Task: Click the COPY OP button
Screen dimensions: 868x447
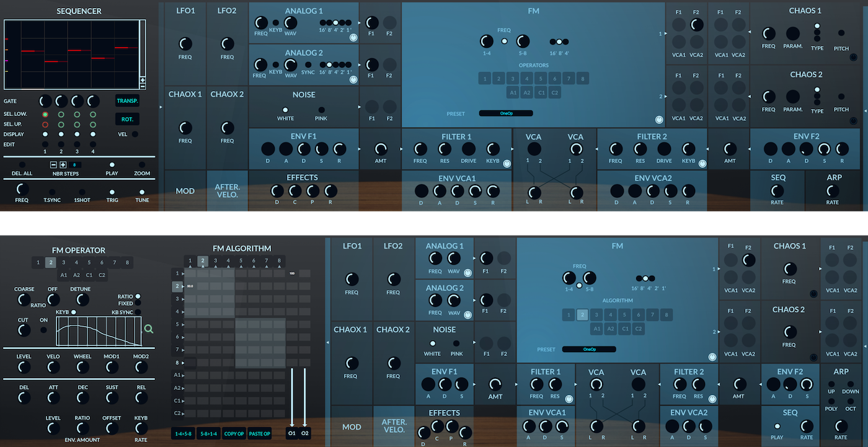Action: [x=234, y=433]
